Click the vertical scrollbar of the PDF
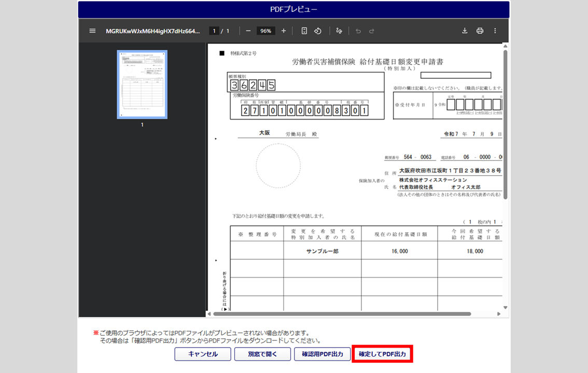 (x=505, y=124)
